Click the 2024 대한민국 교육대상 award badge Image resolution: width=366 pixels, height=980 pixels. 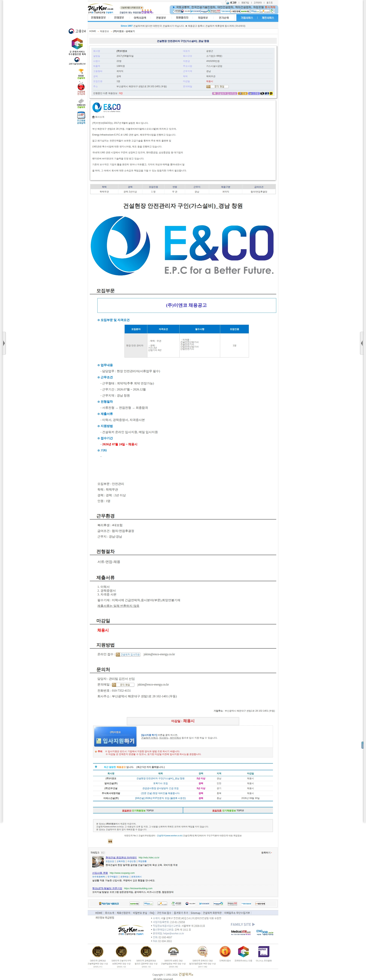98,951
